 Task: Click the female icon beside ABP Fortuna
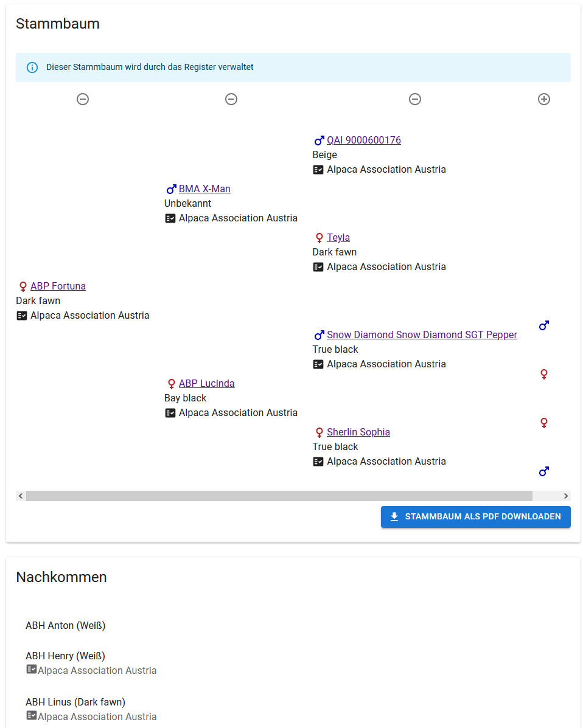click(x=23, y=286)
